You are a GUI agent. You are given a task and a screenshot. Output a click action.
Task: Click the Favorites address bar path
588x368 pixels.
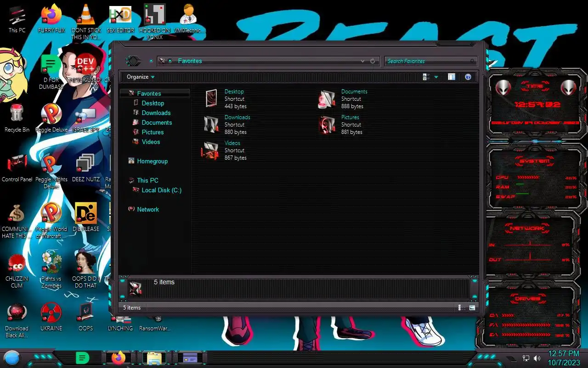pyautogui.click(x=190, y=61)
